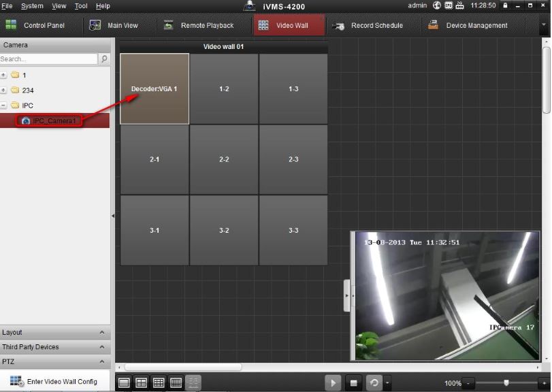Click Enter Video Wall Config
The height and width of the screenshot is (392, 552).
(54, 381)
